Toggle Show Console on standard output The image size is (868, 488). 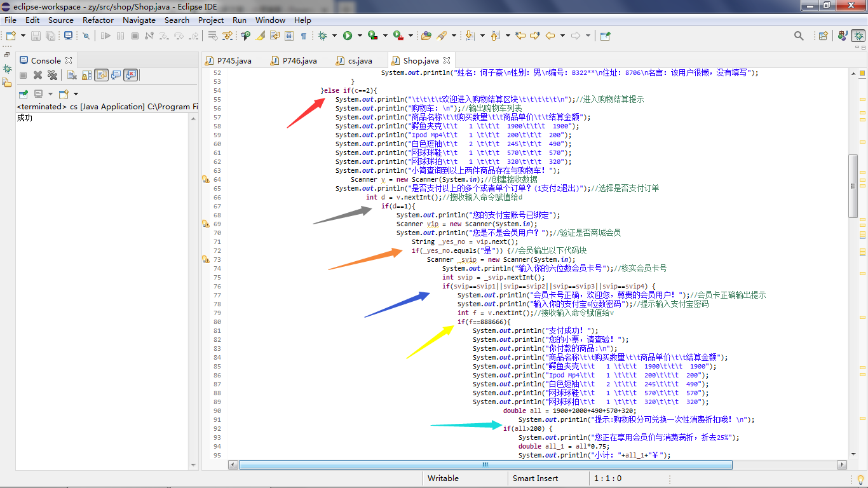coord(116,75)
